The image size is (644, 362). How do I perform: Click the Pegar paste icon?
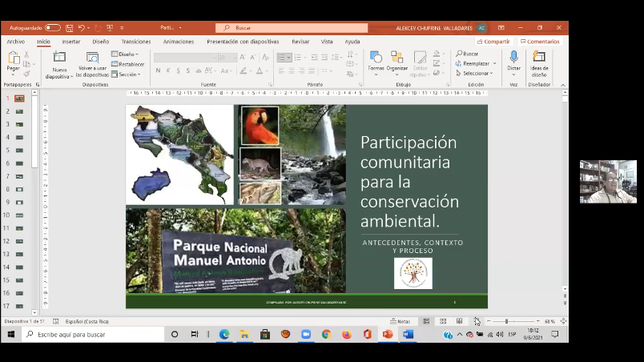click(14, 59)
